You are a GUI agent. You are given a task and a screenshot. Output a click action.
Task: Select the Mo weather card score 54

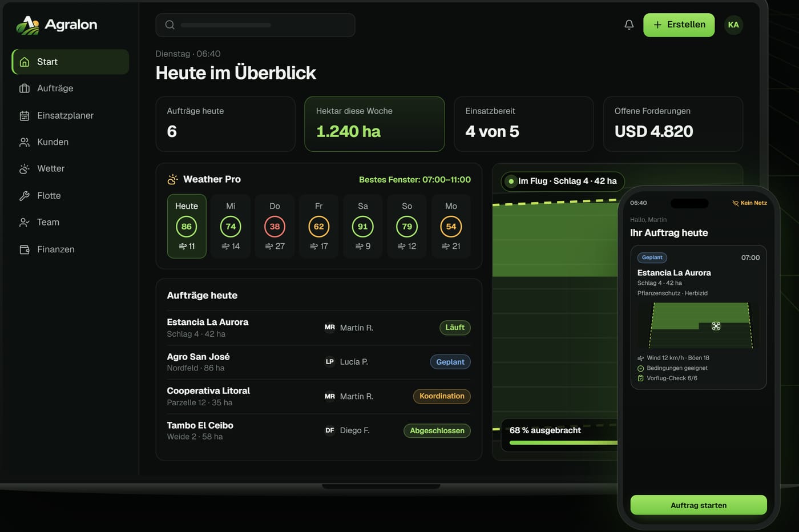(x=451, y=226)
